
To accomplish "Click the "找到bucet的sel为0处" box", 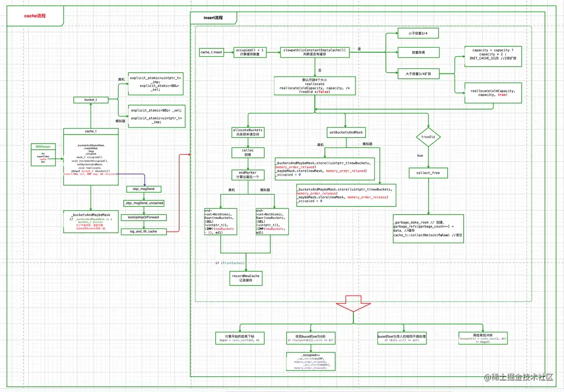I will [310, 338].
